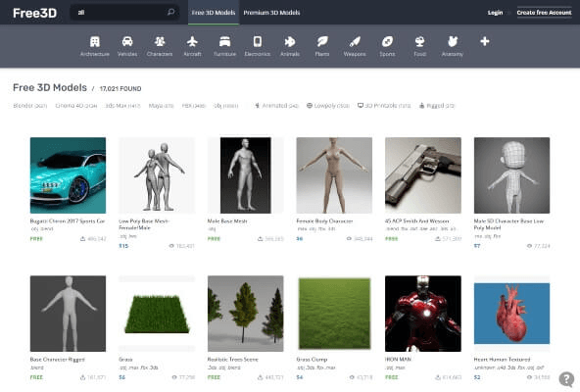Image resolution: width=580 pixels, height=392 pixels.
Task: Filter by Maya format
Action: tap(161, 106)
